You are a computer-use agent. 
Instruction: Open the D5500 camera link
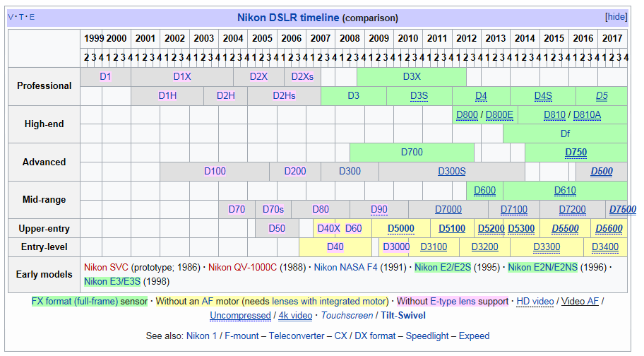click(565, 228)
